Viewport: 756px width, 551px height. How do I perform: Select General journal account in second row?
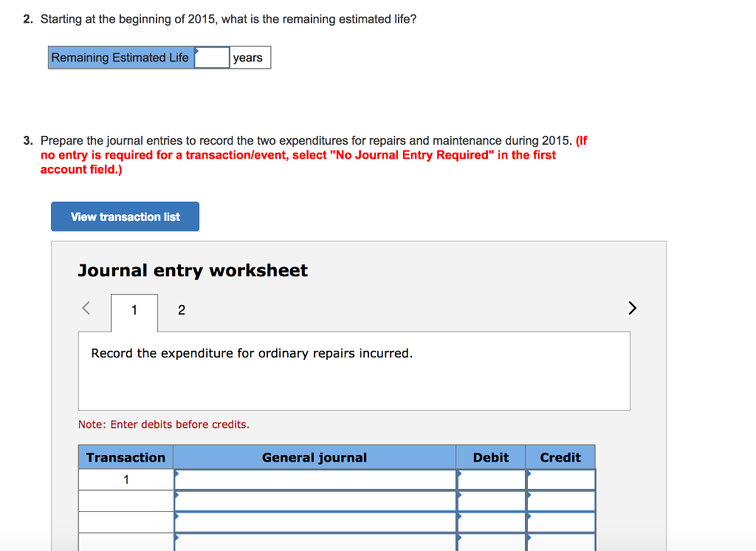[x=315, y=502]
